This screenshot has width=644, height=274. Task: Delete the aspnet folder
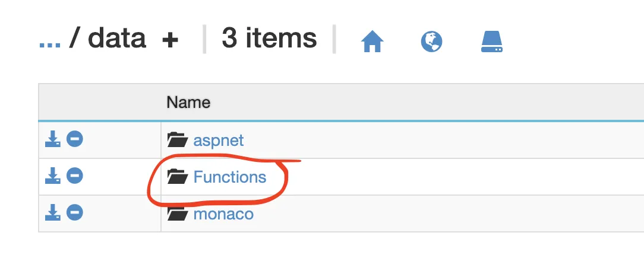point(74,140)
